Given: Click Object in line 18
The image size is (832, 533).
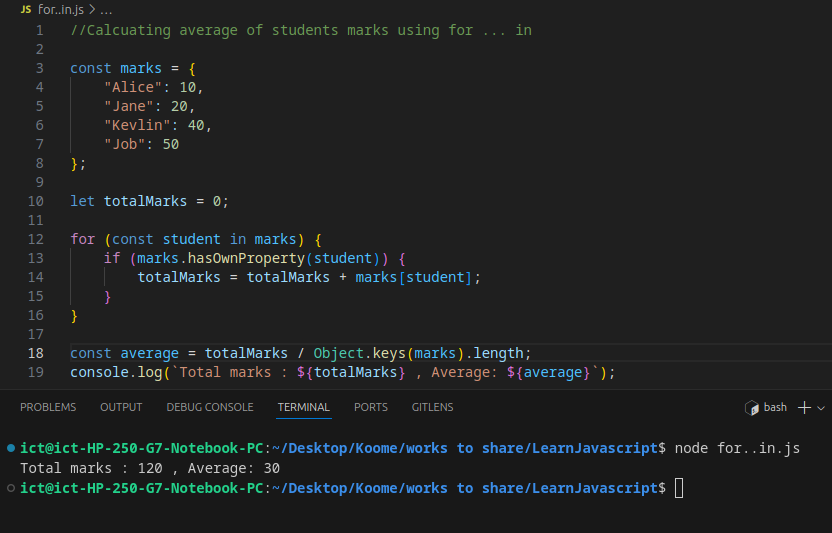Looking at the screenshot, I should [339, 353].
